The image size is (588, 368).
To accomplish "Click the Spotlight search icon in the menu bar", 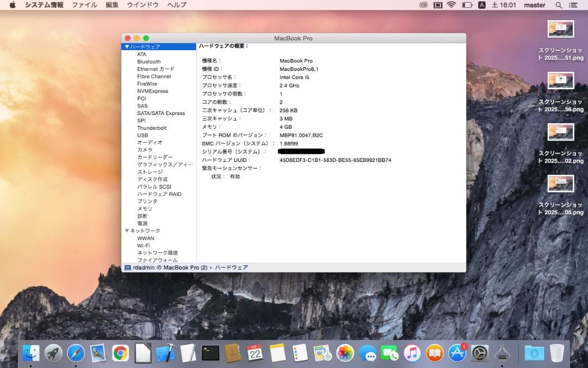I will (559, 5).
